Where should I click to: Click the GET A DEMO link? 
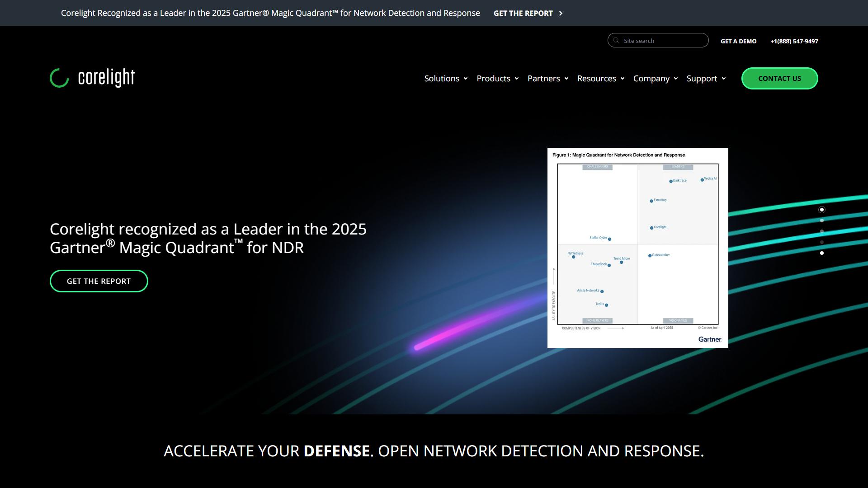tap(739, 41)
